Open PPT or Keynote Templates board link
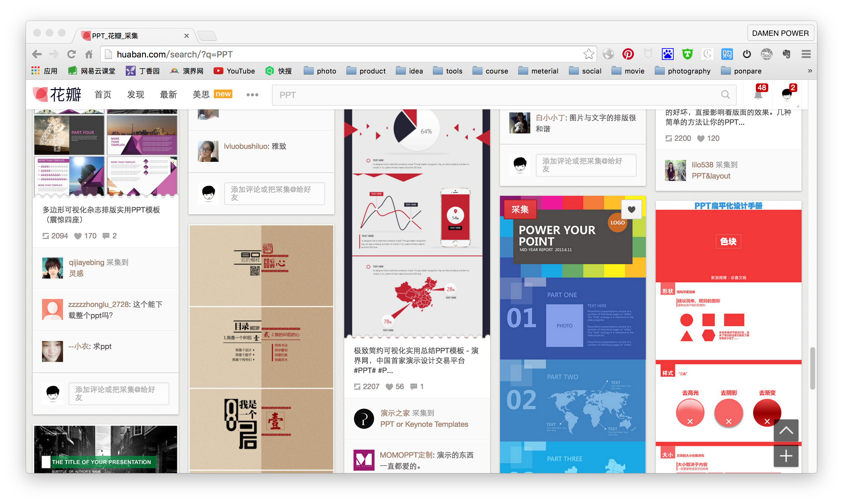The height and width of the screenshot is (504, 843). pyautogui.click(x=424, y=424)
